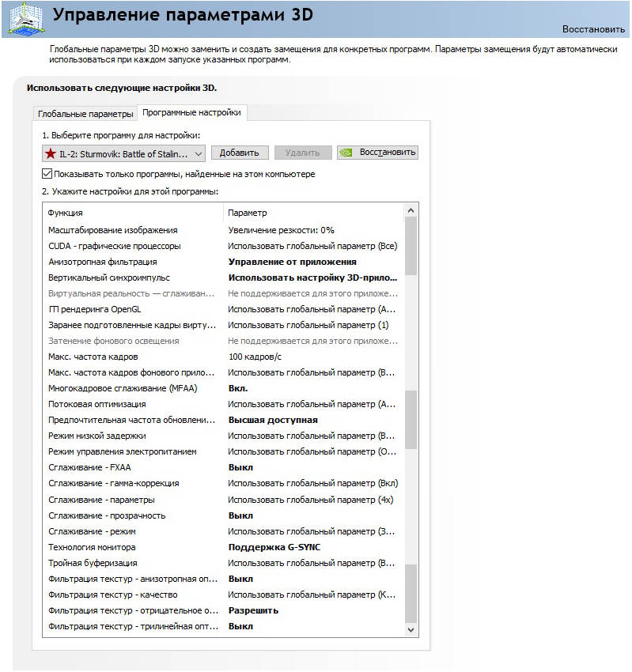Click the settings list scroll-down arrow
The width and height of the screenshot is (632, 672).
point(411,629)
